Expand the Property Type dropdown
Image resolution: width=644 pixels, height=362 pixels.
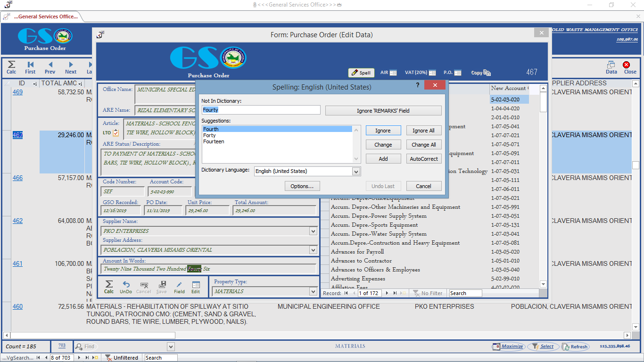[313, 292]
